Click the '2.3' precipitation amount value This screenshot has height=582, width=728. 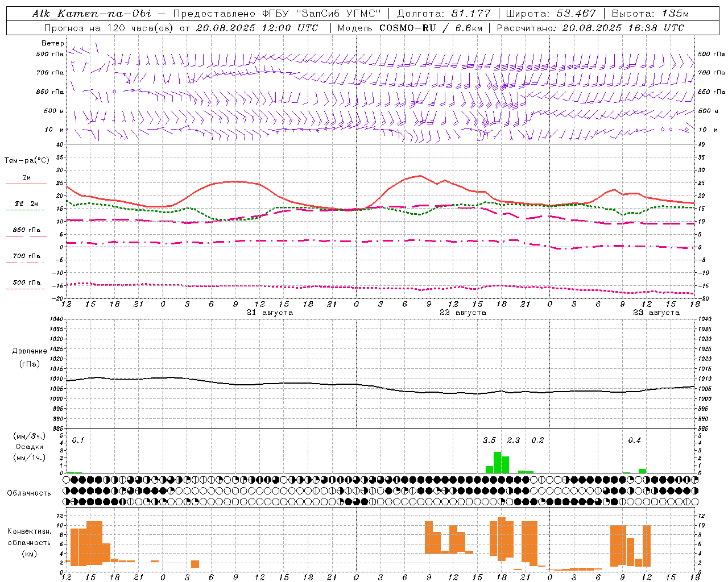point(514,440)
